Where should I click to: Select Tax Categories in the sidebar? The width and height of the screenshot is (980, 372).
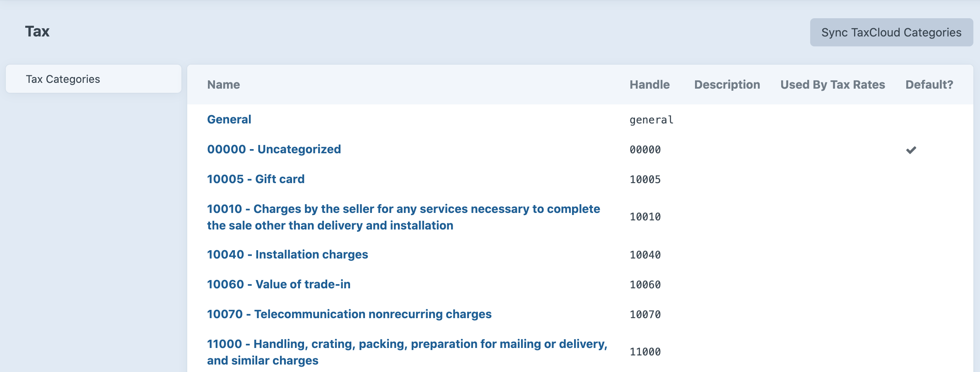(x=63, y=79)
